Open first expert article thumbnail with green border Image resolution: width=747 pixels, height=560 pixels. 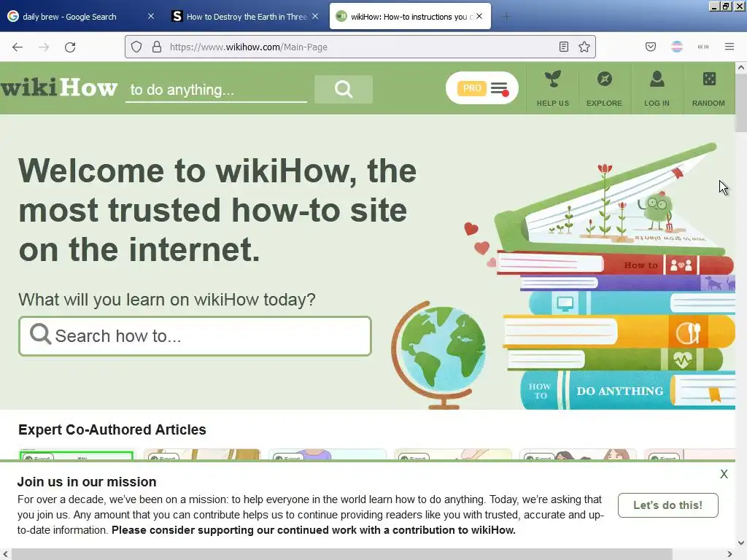(77, 455)
